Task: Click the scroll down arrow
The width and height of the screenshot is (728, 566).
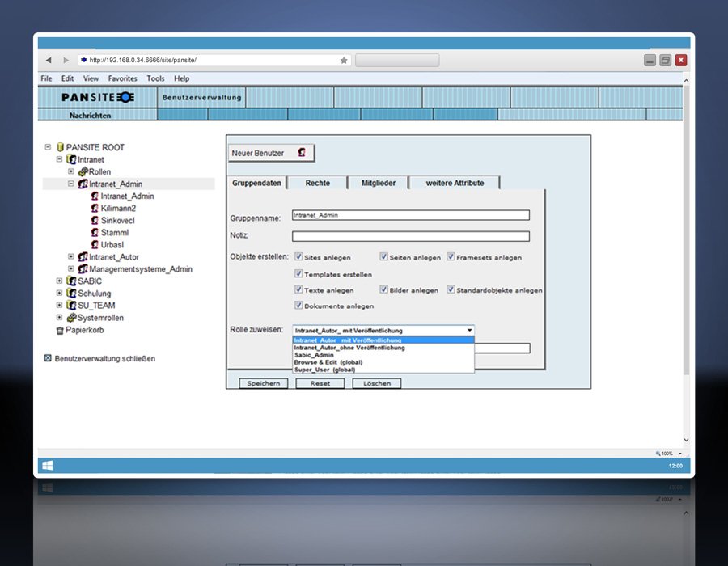Action: (686, 440)
